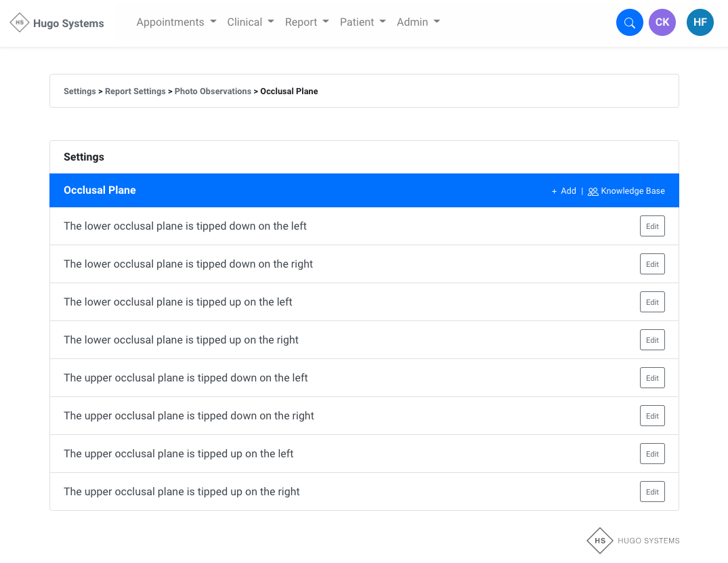The image size is (728, 563).
Task: Open the Report dropdown menu
Action: (x=307, y=22)
